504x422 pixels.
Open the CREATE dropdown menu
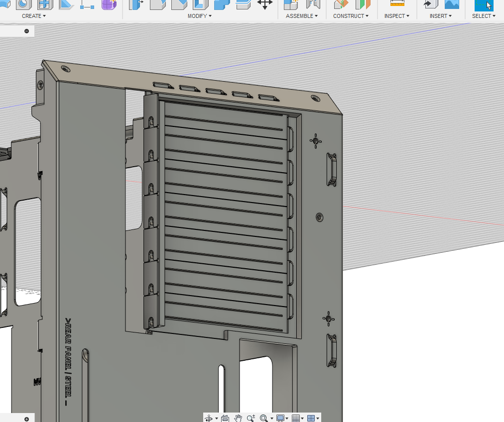pos(33,15)
